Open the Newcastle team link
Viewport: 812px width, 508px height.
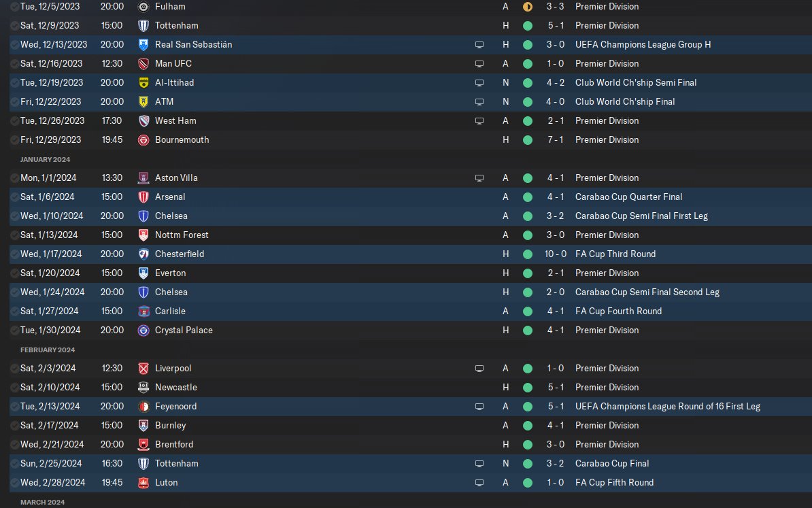click(x=175, y=388)
